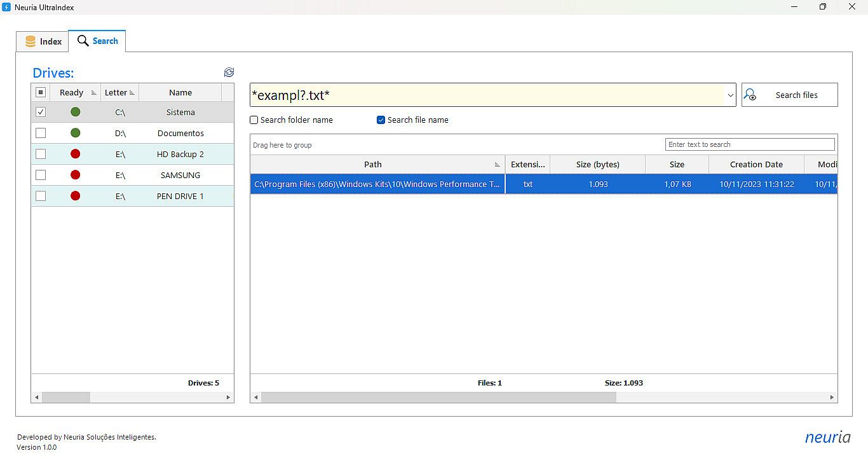
Task: Click the red status dot for SAMSUNG
Action: pyautogui.click(x=75, y=175)
